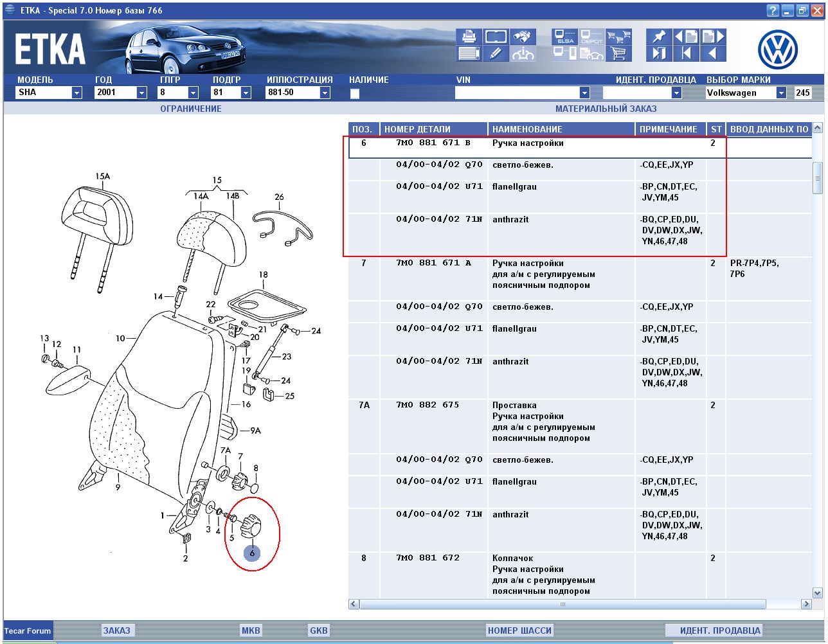Click part 26 label in the diagram

click(279, 197)
